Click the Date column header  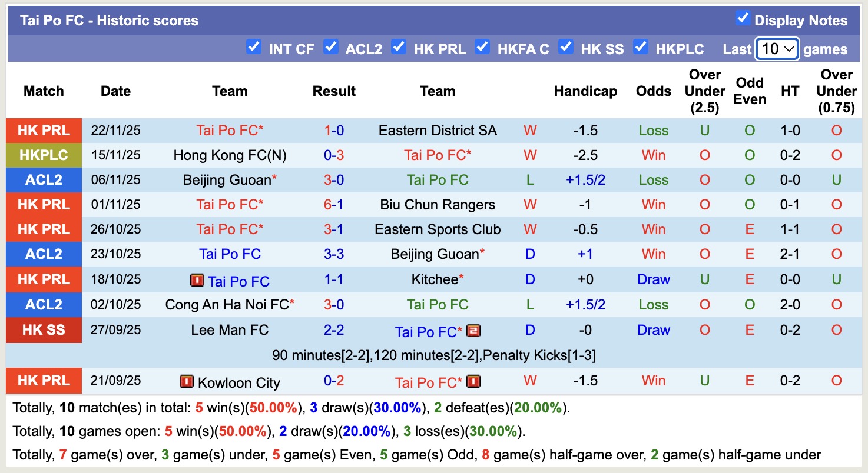pyautogui.click(x=115, y=91)
